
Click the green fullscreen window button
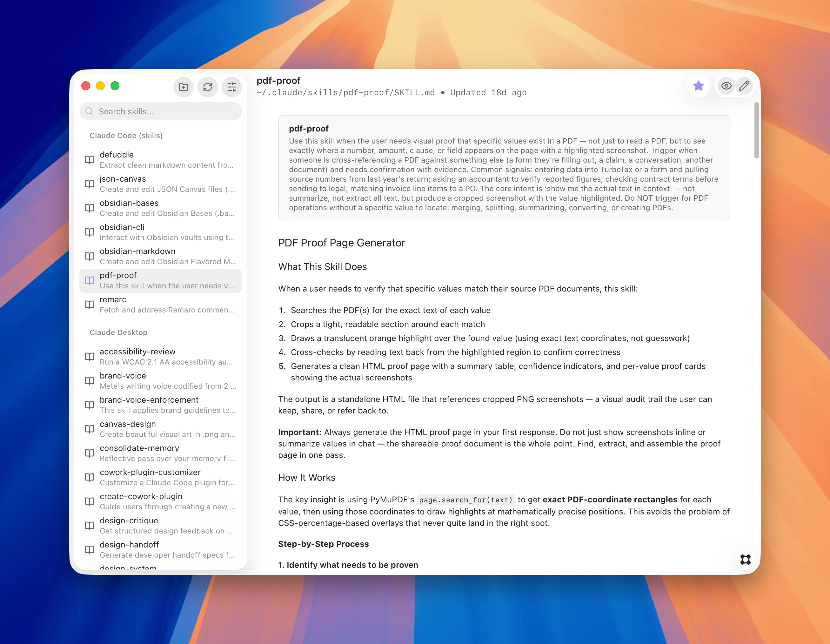[115, 86]
